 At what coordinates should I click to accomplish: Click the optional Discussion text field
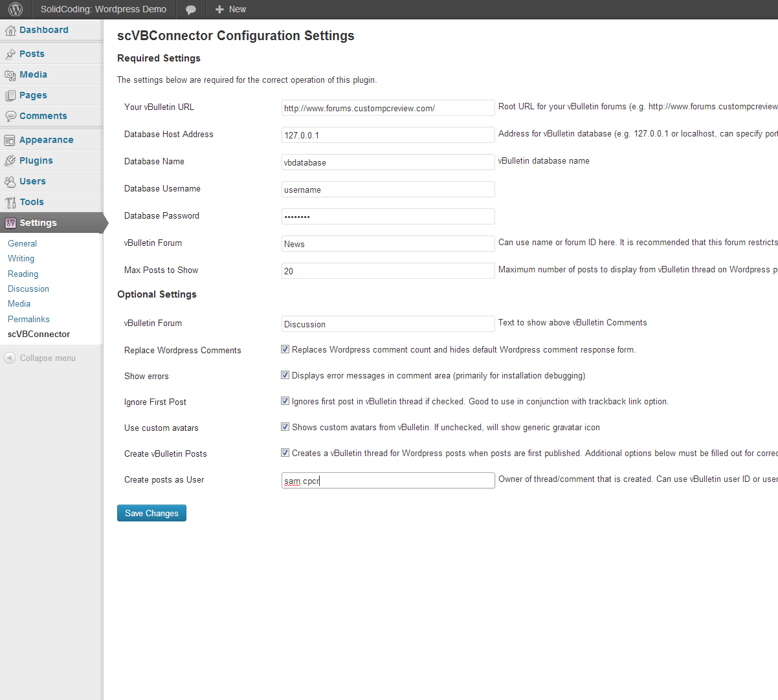pyautogui.click(x=388, y=323)
